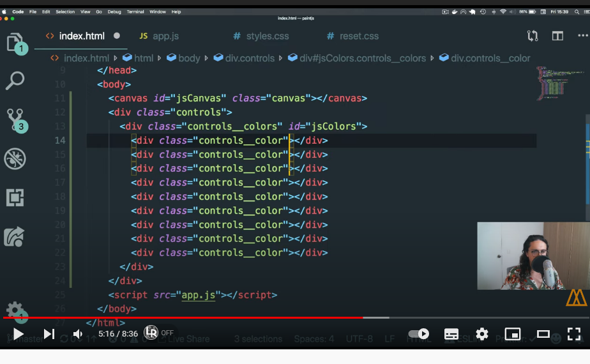Expand the index.html breadcrumb
590x364 pixels.
86,58
